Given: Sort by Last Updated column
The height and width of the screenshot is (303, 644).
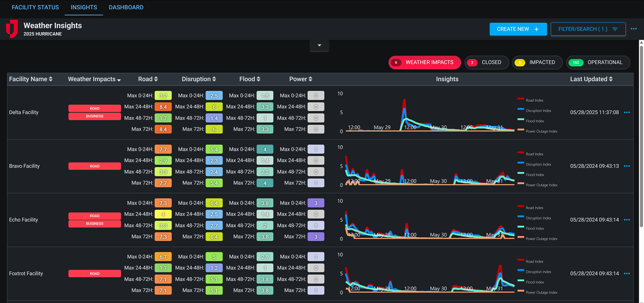Looking at the screenshot, I should point(611,79).
